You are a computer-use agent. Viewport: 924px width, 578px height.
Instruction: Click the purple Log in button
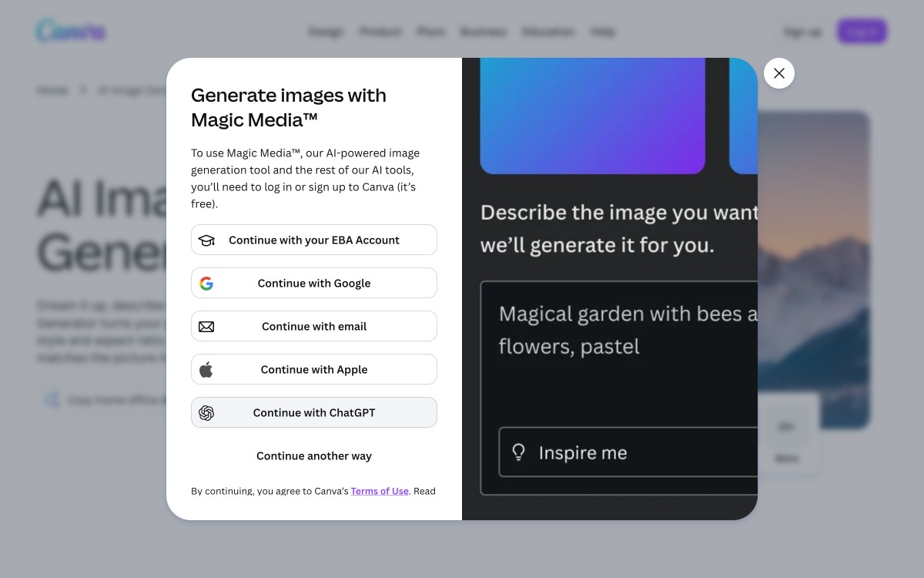click(862, 32)
